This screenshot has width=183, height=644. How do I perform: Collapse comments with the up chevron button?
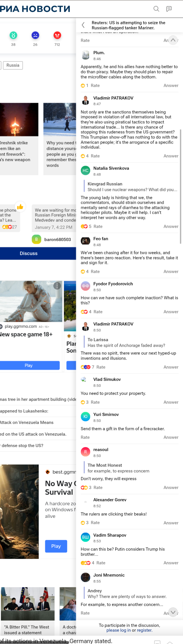(173, 40)
